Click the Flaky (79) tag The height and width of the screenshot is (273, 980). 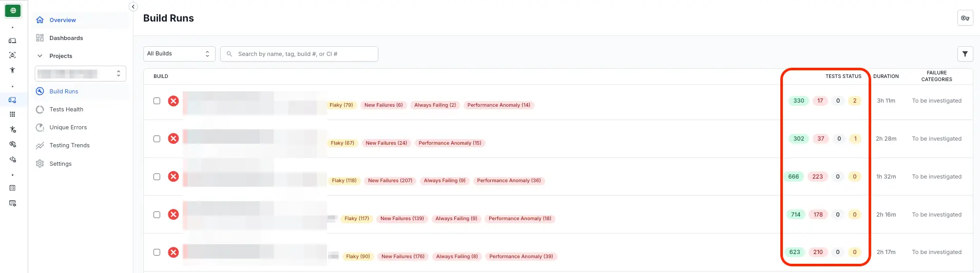pyautogui.click(x=341, y=105)
